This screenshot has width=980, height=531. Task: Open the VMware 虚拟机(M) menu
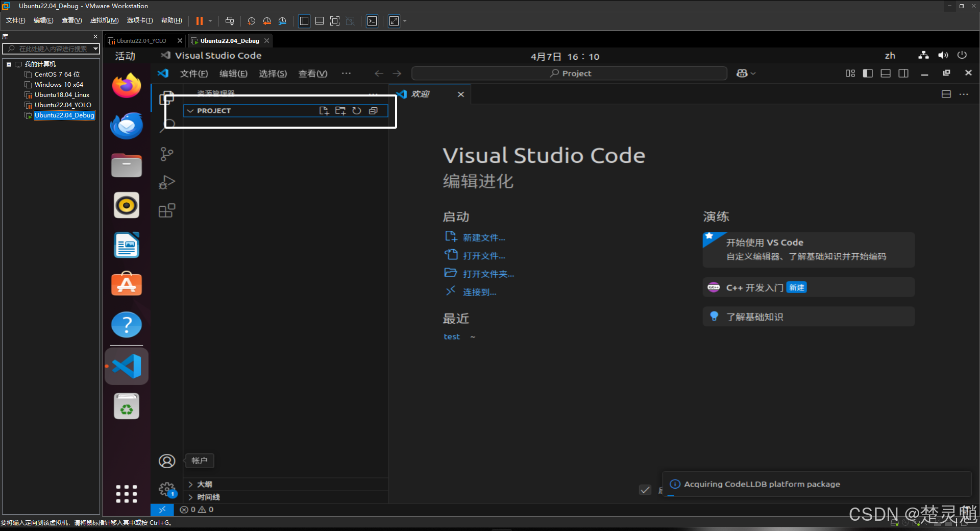pyautogui.click(x=104, y=20)
